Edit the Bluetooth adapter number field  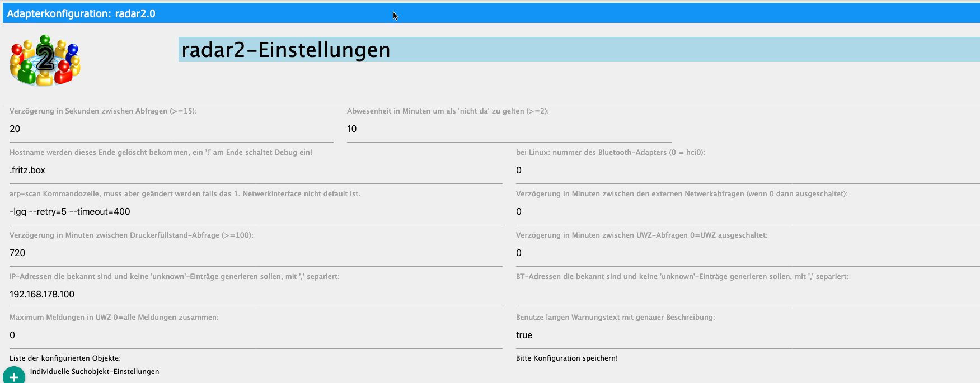point(748,171)
